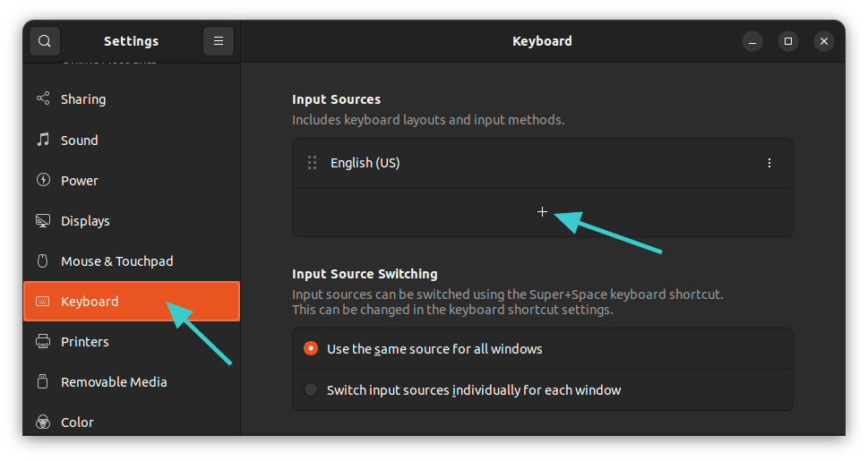Go to Sound settings

(x=80, y=141)
